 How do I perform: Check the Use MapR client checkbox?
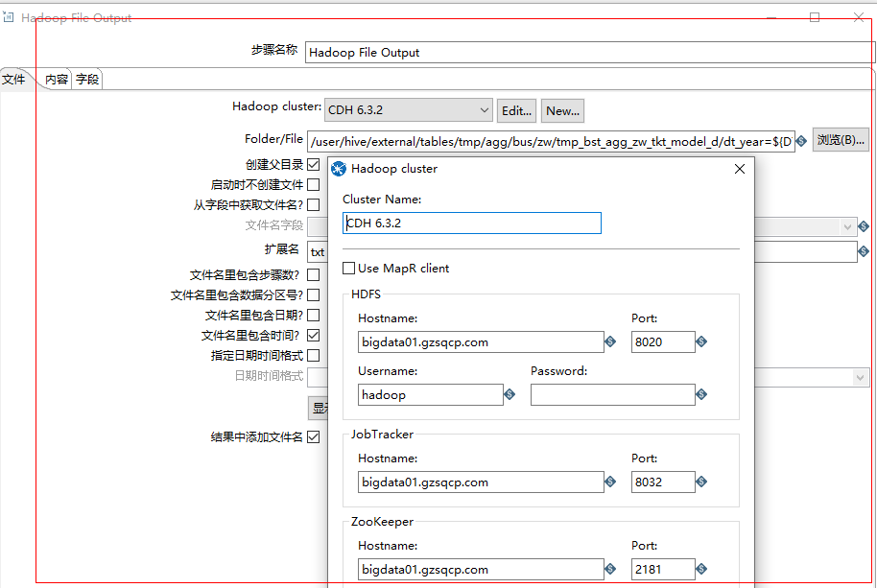click(349, 269)
